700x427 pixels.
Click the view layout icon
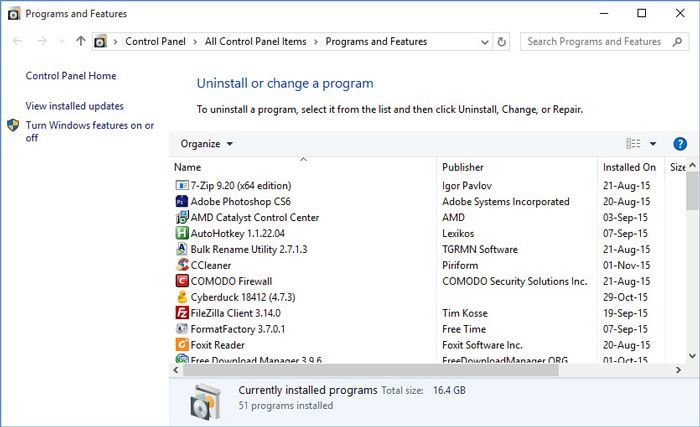pos(633,144)
